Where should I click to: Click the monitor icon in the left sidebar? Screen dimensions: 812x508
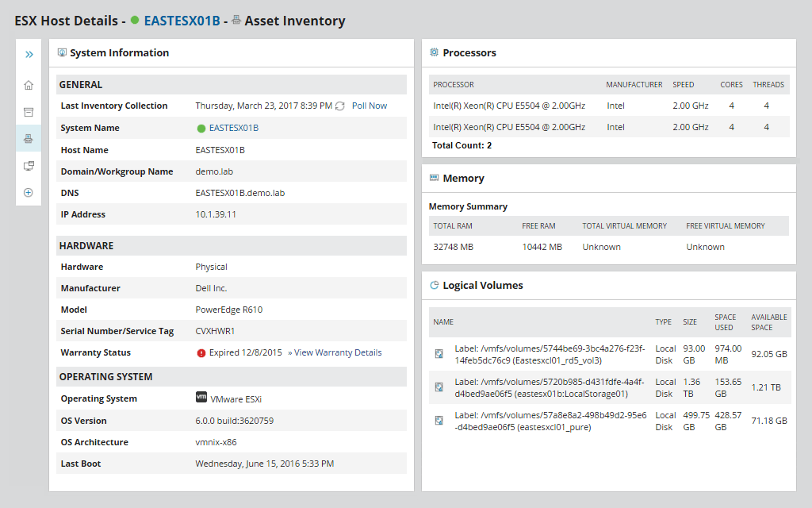coord(29,165)
